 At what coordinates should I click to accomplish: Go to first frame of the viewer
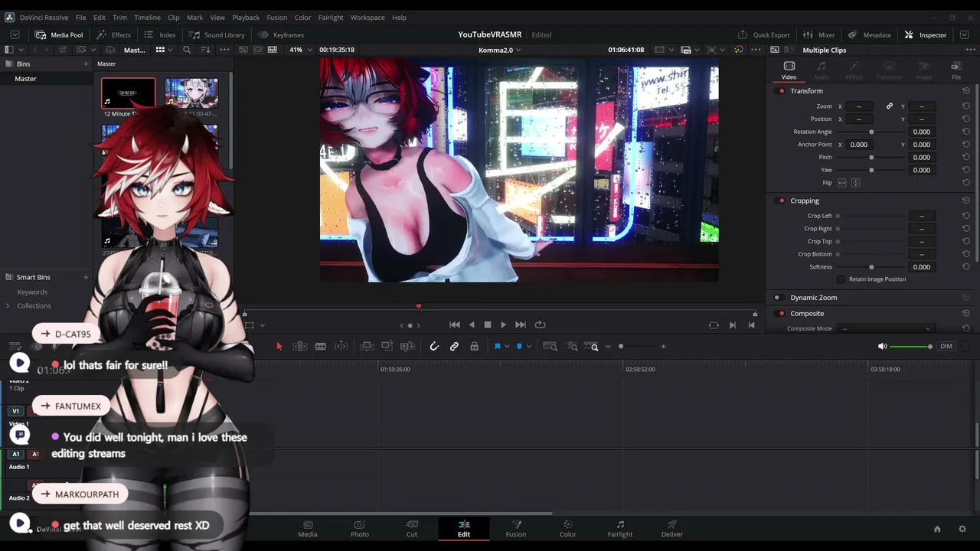455,324
